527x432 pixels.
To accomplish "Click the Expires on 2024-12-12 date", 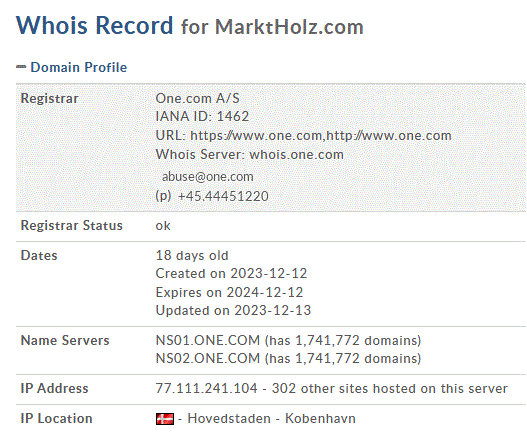I will [x=229, y=292].
